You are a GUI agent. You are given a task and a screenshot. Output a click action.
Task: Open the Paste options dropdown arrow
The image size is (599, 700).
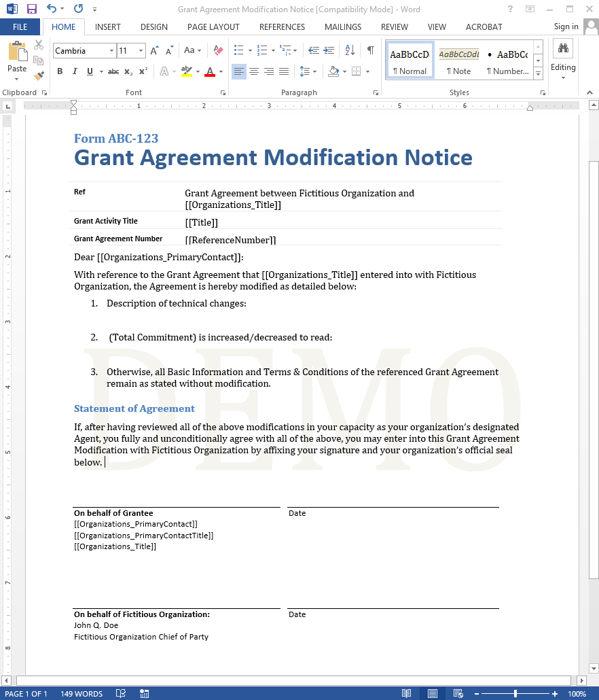(17, 80)
